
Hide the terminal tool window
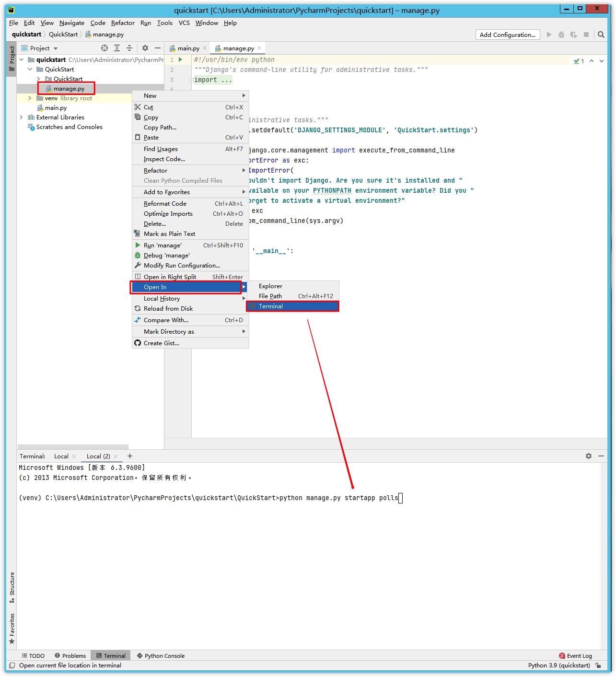[x=601, y=456]
